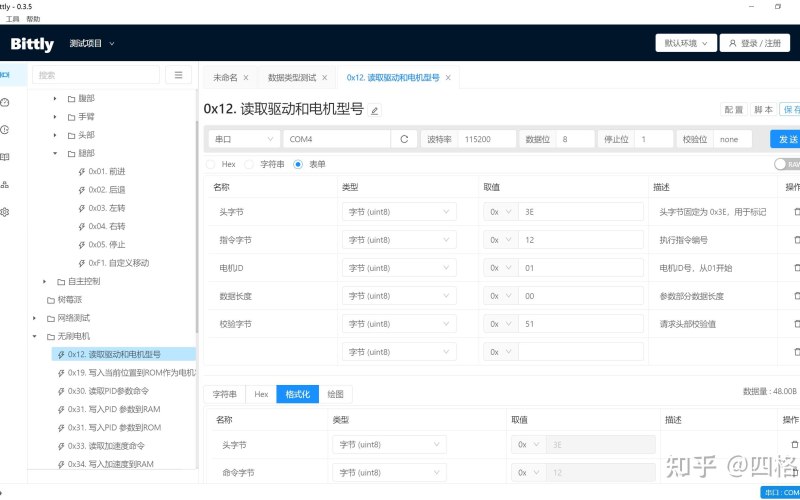
Task: Click the empty value field in last row
Action: click(581, 352)
